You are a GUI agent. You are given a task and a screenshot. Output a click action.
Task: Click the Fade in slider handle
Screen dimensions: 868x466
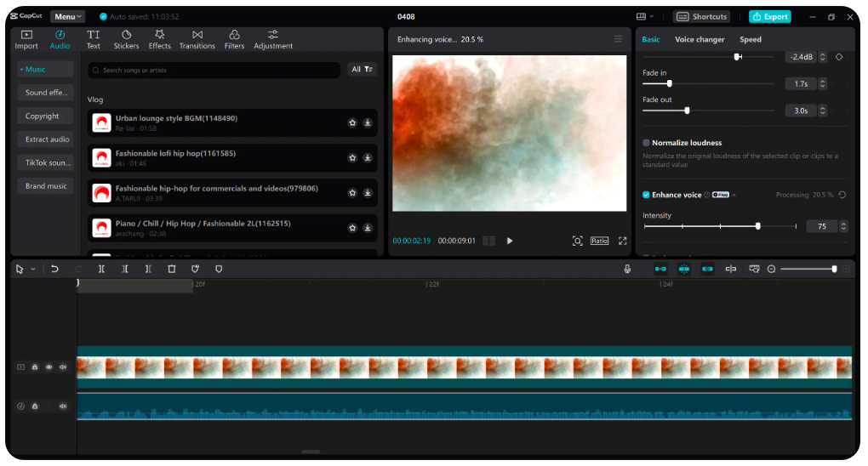click(x=669, y=83)
